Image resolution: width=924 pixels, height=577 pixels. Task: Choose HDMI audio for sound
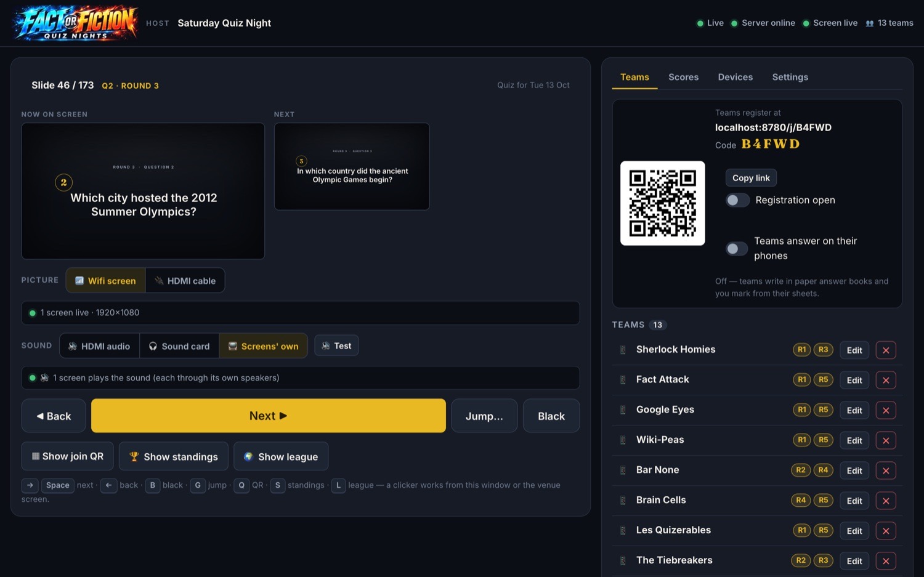(99, 346)
